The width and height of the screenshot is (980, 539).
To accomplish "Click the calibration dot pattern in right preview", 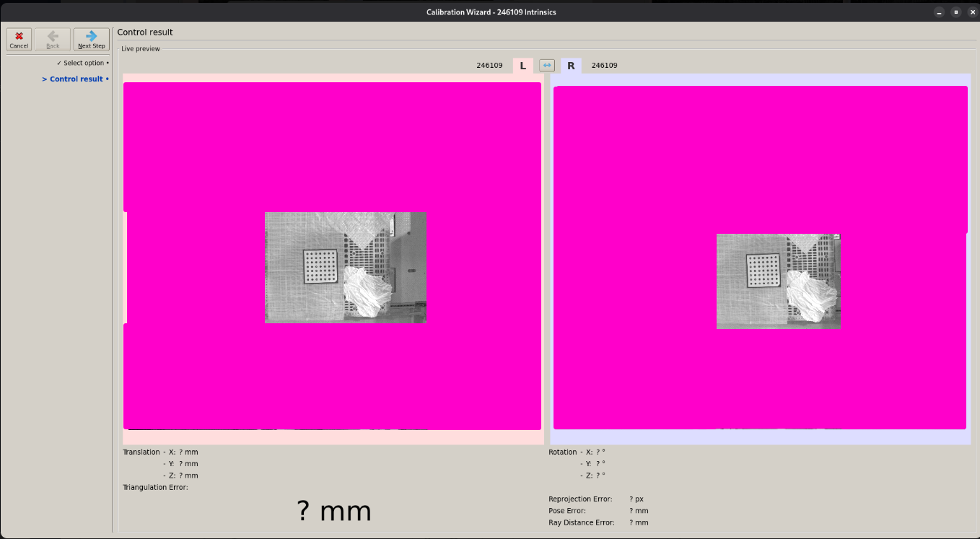I will coord(763,271).
